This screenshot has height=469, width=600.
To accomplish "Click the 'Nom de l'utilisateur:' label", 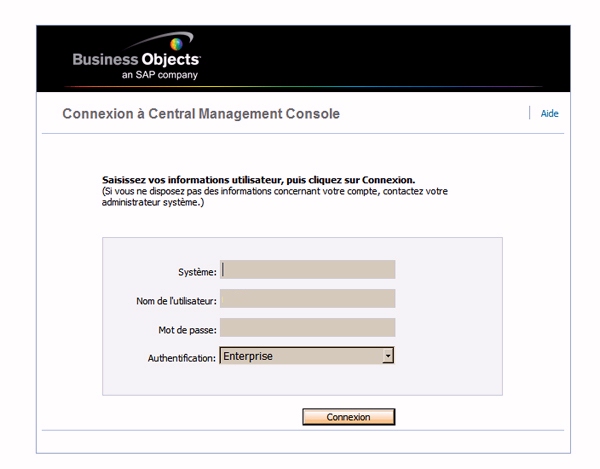I will (176, 300).
